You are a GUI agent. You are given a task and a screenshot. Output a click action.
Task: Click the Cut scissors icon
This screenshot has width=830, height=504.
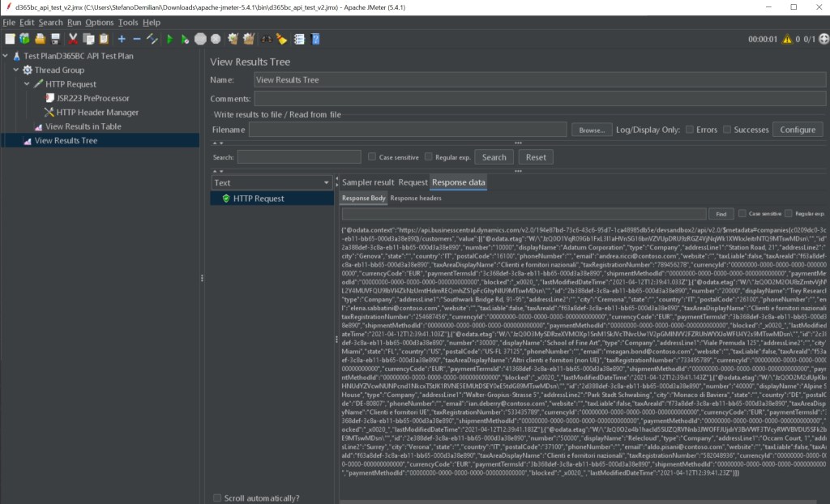click(x=73, y=38)
